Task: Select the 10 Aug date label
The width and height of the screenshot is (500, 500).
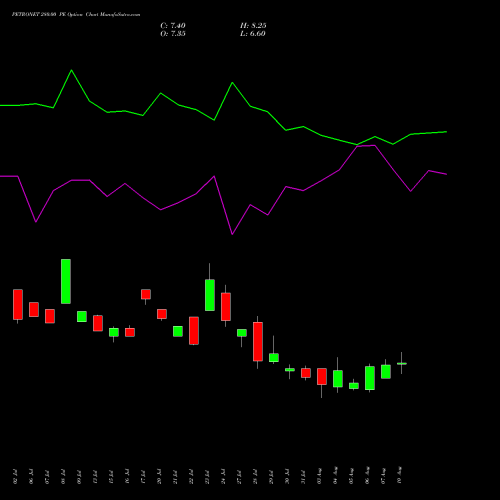Action: 399,475
